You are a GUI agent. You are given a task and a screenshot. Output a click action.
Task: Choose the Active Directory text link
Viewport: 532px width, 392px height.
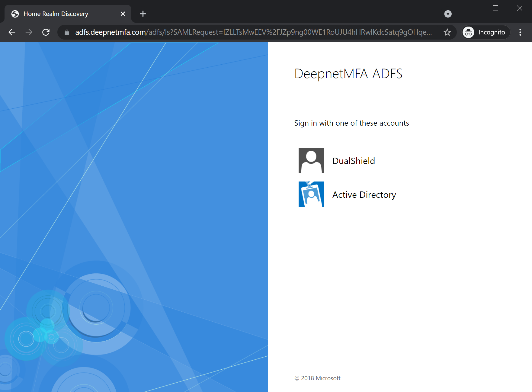click(x=364, y=195)
